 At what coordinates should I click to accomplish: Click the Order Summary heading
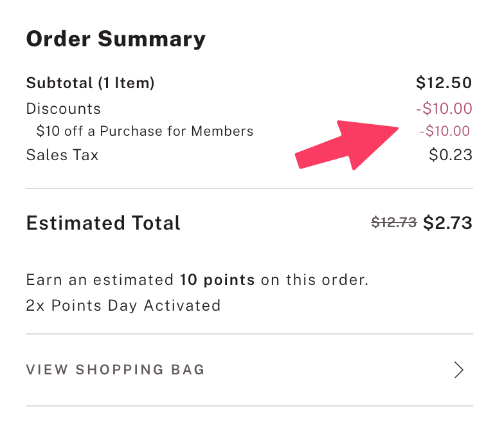pyautogui.click(x=116, y=39)
